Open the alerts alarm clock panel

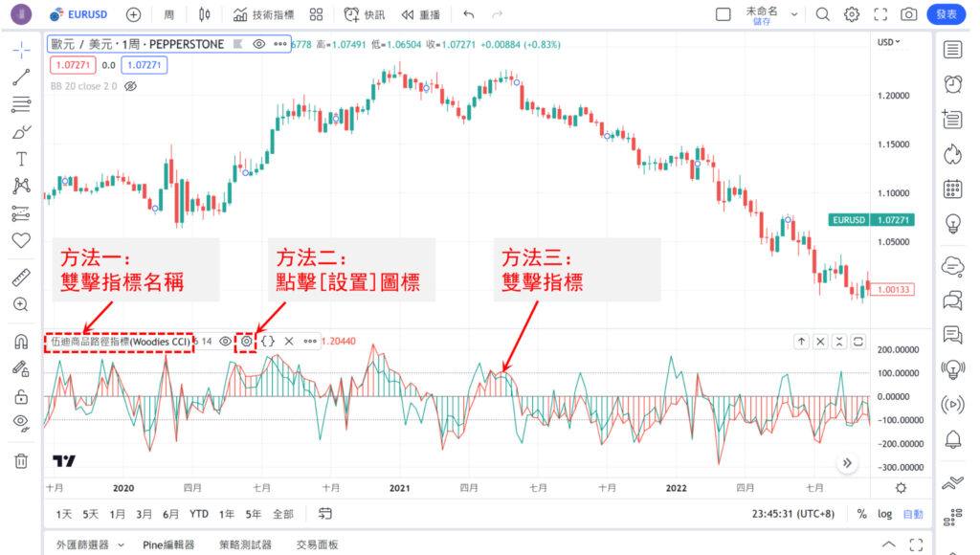pyautogui.click(x=952, y=84)
